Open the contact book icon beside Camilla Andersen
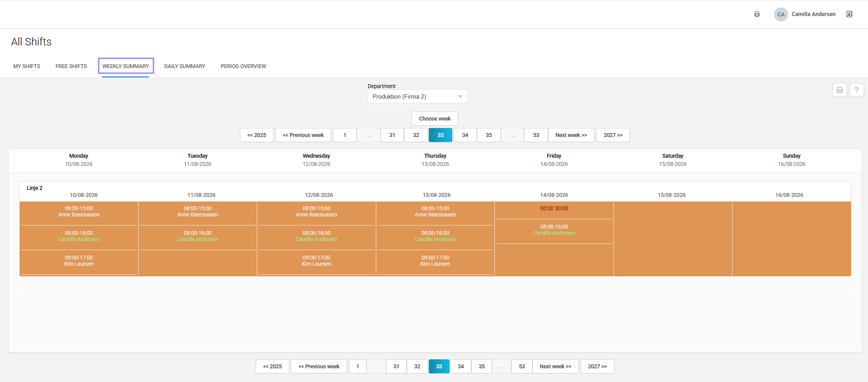 click(x=849, y=14)
